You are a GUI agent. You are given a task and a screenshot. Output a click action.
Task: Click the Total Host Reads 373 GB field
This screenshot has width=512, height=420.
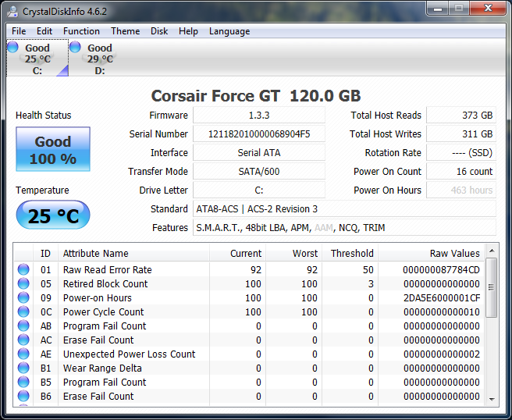point(461,116)
